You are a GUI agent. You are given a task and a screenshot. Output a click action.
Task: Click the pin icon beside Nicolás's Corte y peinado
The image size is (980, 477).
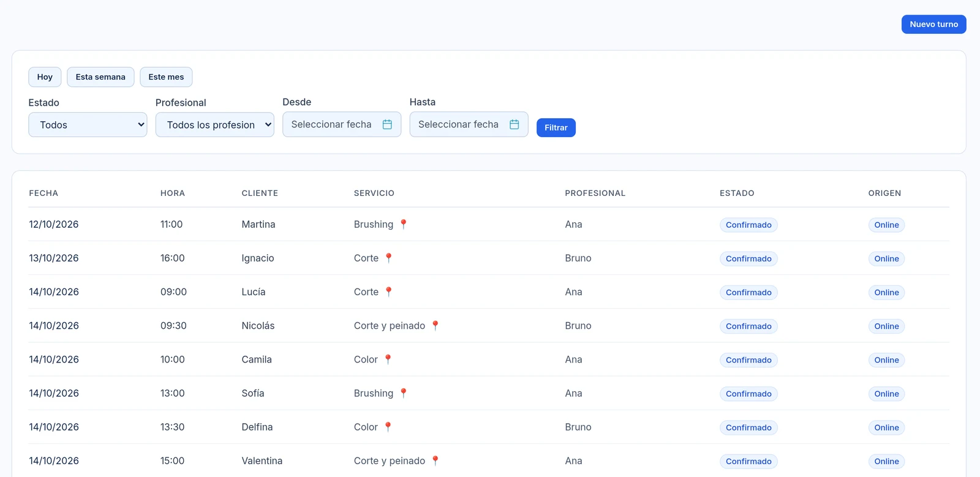pyautogui.click(x=435, y=325)
